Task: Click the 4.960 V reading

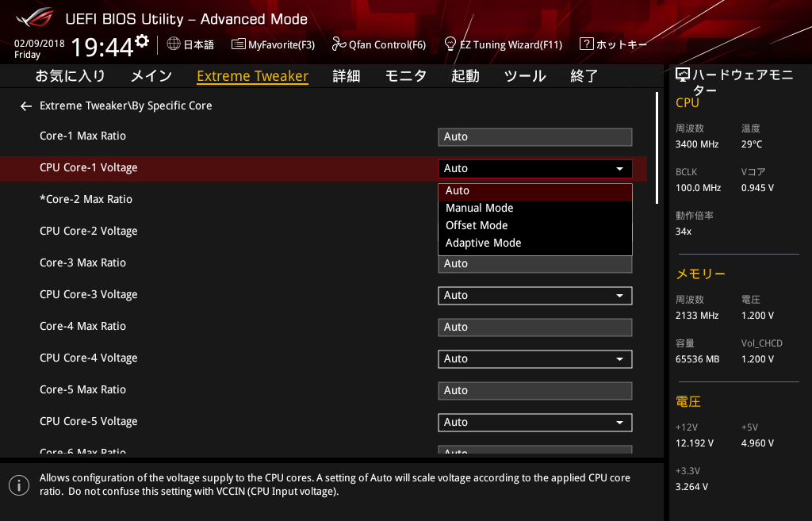Action: pyautogui.click(x=757, y=443)
